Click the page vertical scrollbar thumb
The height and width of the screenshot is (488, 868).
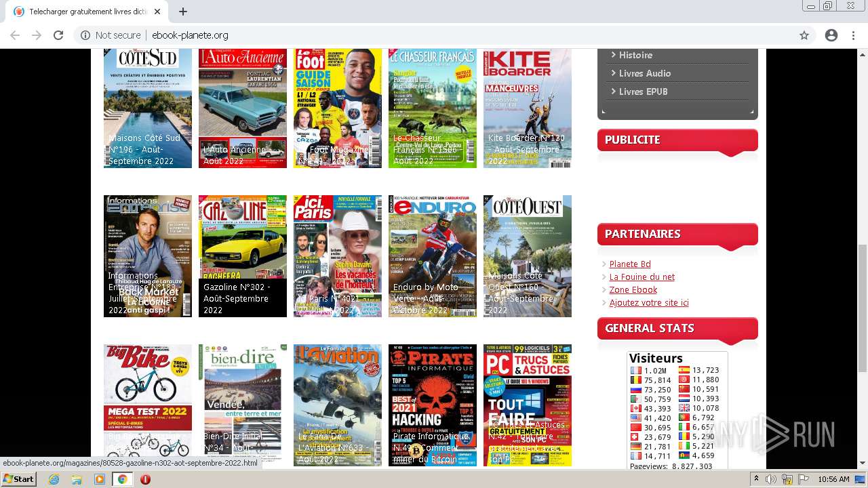tap(863, 308)
